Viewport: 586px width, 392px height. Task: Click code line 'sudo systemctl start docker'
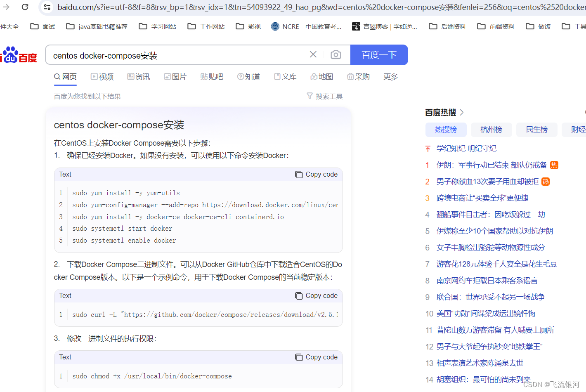tap(123, 229)
